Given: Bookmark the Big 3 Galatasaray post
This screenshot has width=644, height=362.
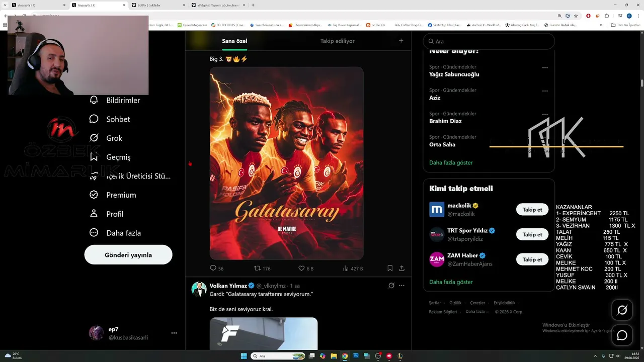Looking at the screenshot, I should (390, 268).
